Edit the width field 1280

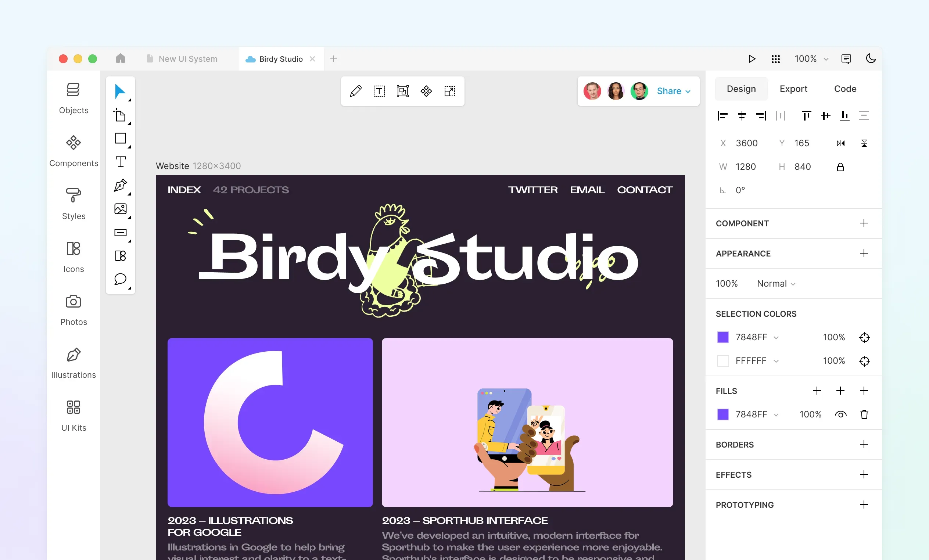coord(746,167)
